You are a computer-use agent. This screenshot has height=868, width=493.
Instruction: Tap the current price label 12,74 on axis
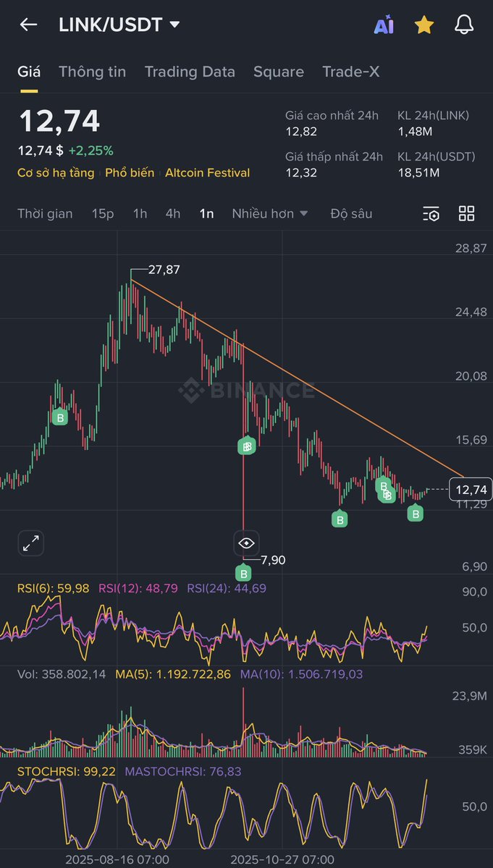pyautogui.click(x=471, y=490)
